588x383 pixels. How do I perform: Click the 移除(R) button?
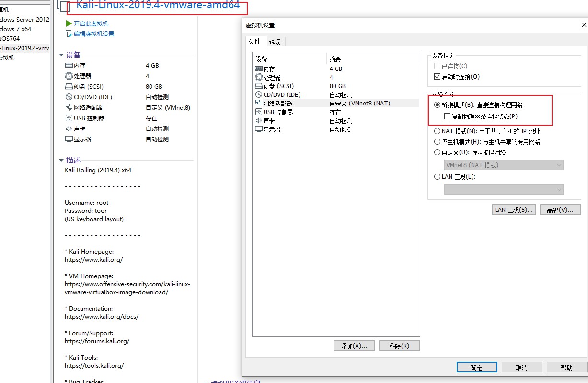(399, 346)
